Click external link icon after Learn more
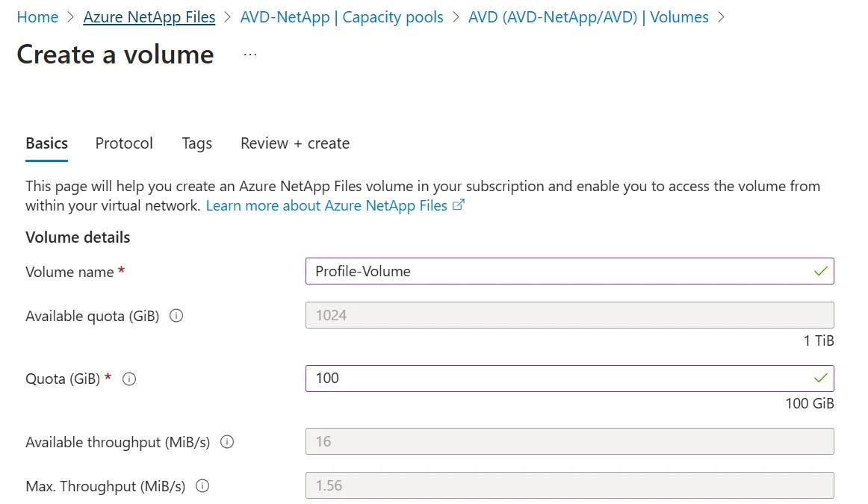 [x=459, y=205]
